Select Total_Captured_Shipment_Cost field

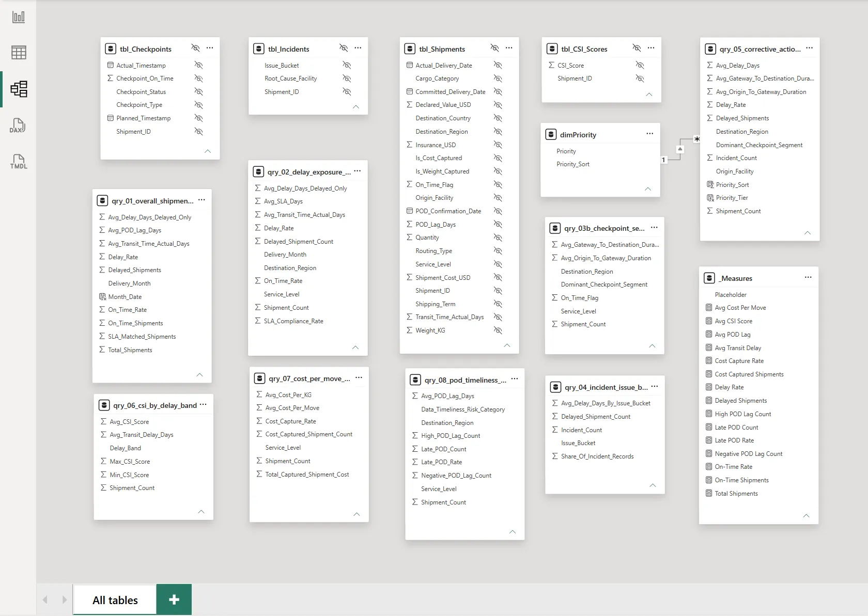(307, 475)
